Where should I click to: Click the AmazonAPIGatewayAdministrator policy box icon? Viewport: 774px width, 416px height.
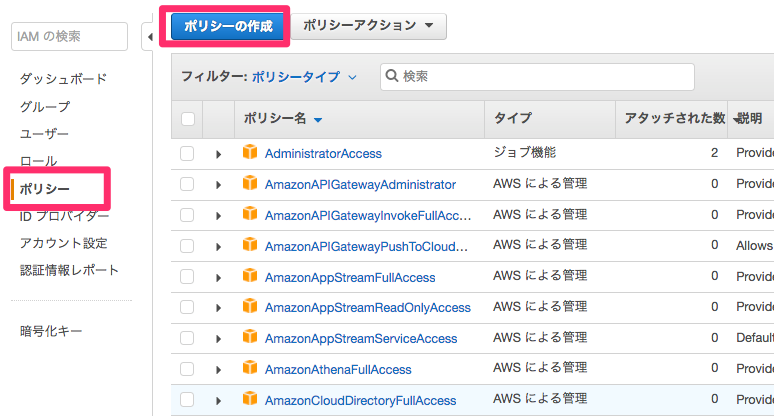pyautogui.click(x=250, y=183)
